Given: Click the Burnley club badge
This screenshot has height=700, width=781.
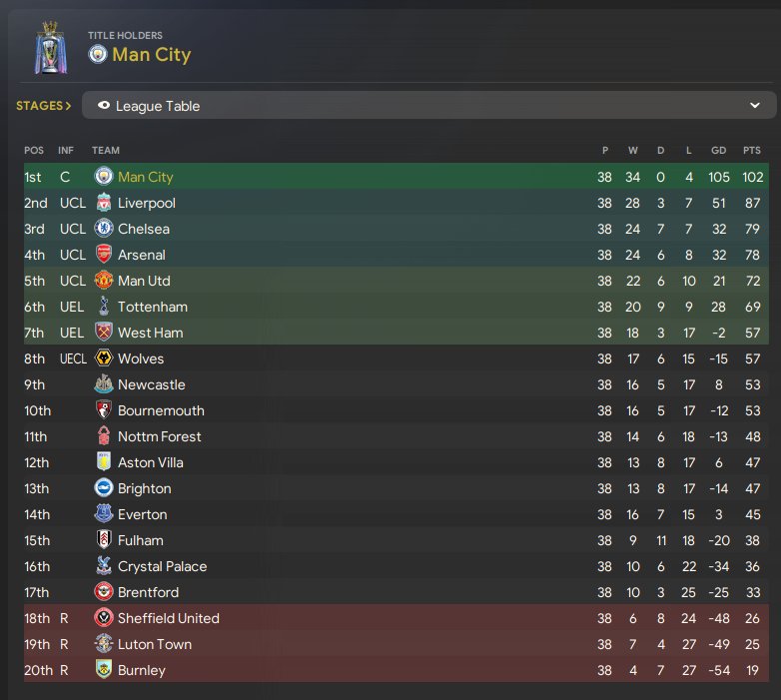Looking at the screenshot, I should 104,670.
